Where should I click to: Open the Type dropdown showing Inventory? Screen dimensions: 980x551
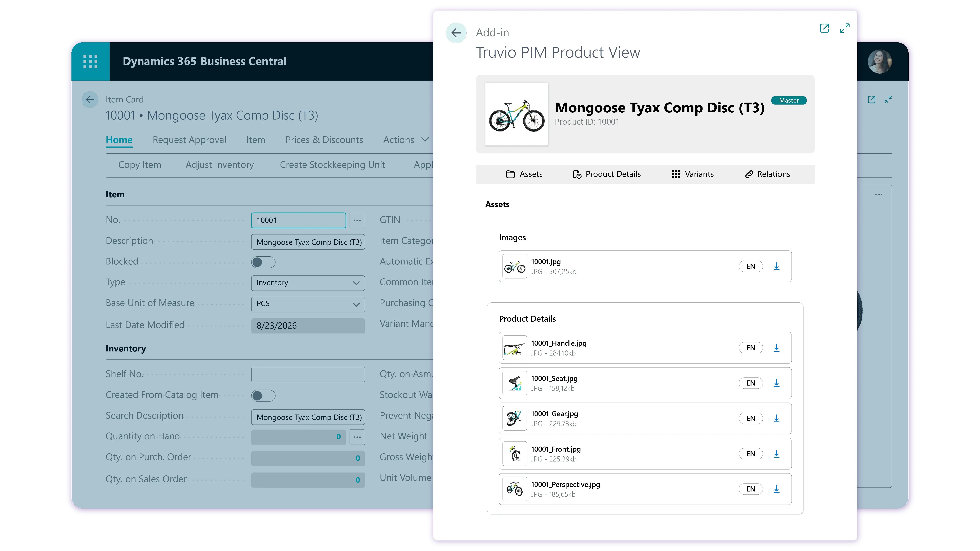click(x=308, y=283)
